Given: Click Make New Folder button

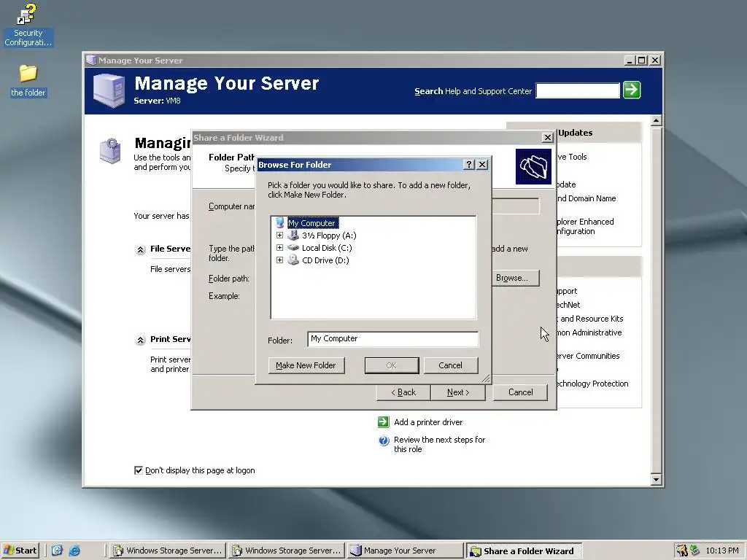Looking at the screenshot, I should pyautogui.click(x=306, y=365).
